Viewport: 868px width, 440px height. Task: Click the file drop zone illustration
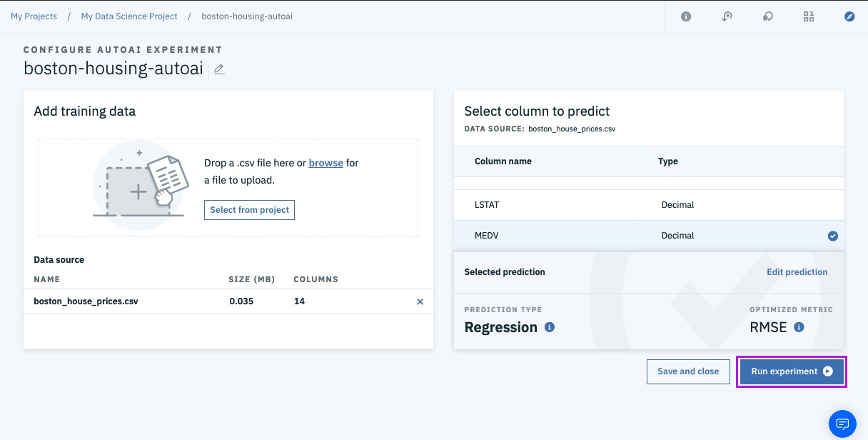tap(140, 185)
